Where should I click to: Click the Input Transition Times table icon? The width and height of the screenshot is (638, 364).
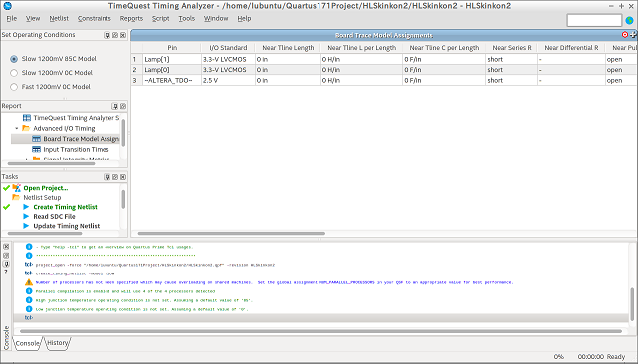[x=36, y=149]
